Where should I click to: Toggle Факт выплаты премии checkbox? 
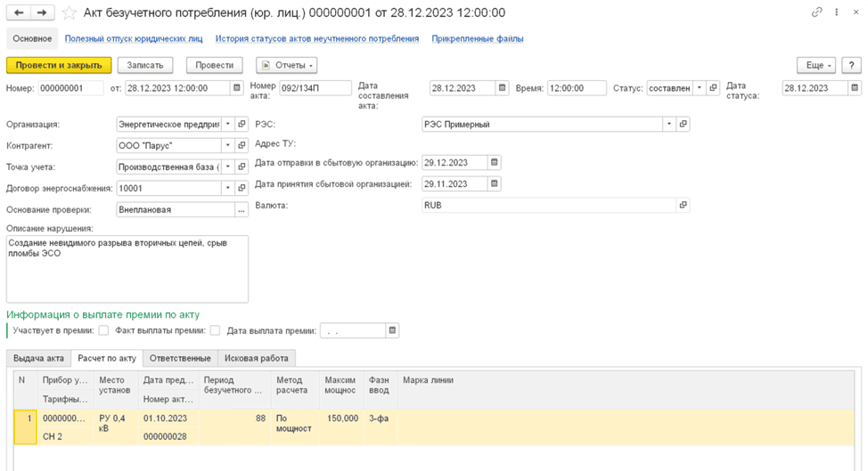215,330
